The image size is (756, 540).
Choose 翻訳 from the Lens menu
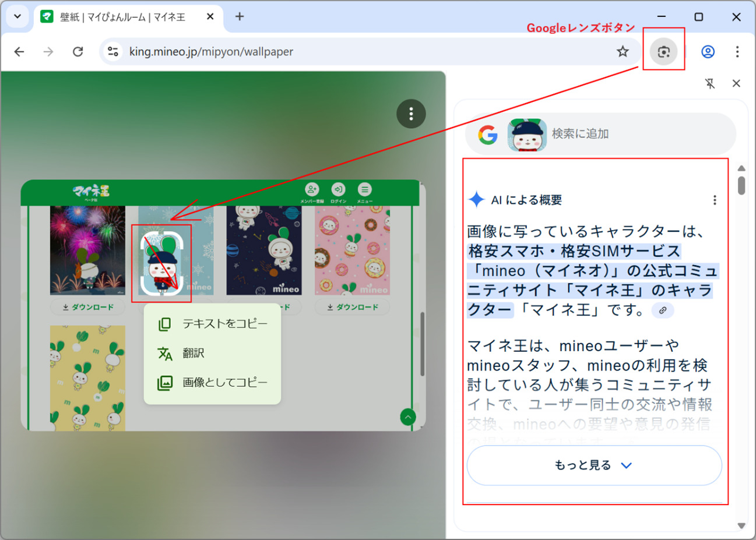click(x=213, y=353)
